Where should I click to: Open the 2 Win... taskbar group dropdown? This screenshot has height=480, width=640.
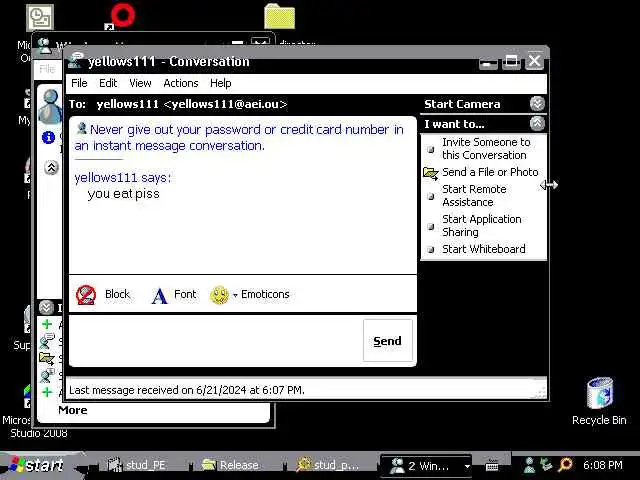tap(467, 466)
